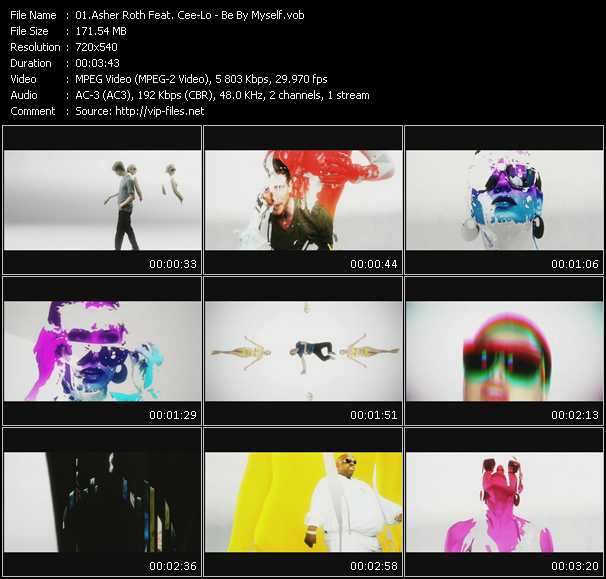Viewport: 606px width, 579px height.
Task: Click the timestamp '00:02:36'
Action: click(x=173, y=566)
